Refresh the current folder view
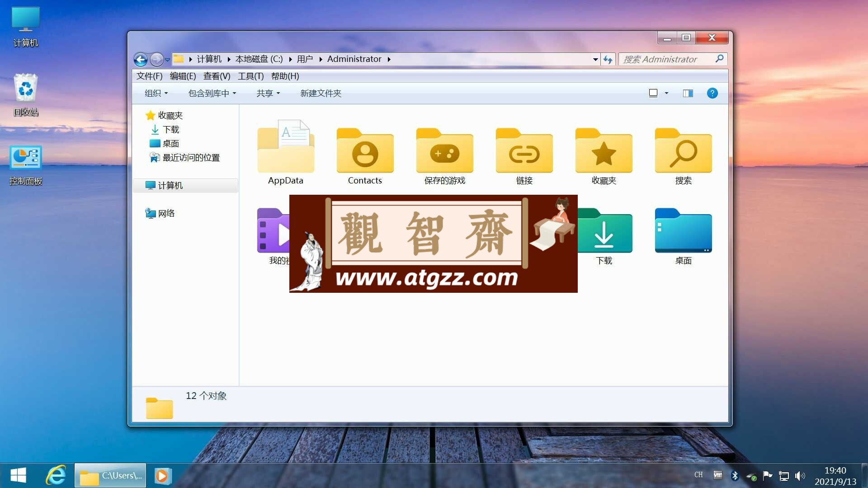 click(608, 59)
